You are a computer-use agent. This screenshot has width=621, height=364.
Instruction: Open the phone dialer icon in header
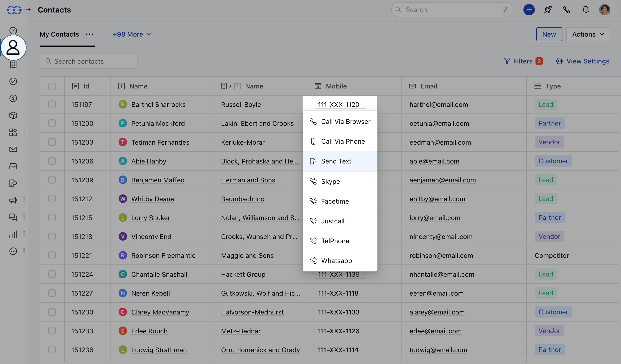tap(566, 10)
